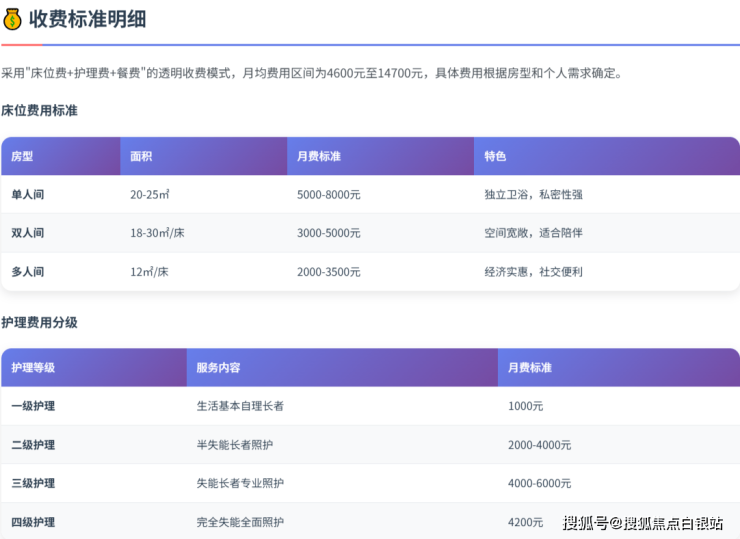Screen dimensions: 740x539
Task: Click the 5000-8000元 price cell
Action: click(x=328, y=195)
